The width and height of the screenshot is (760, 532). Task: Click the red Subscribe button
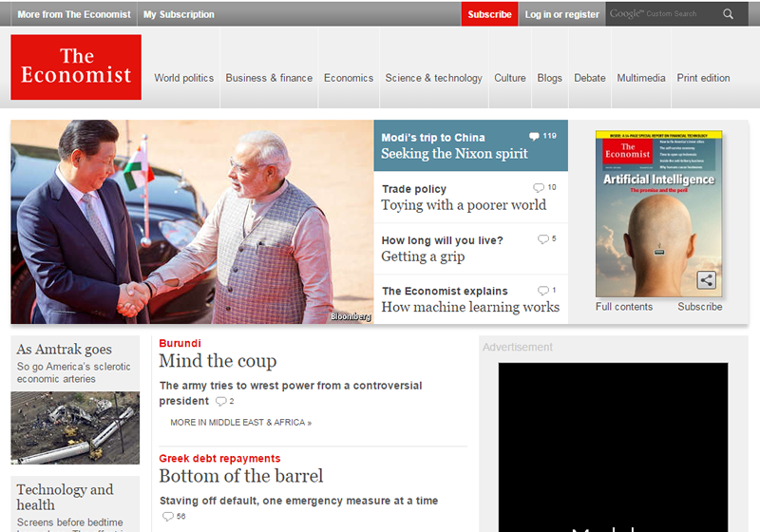489,14
